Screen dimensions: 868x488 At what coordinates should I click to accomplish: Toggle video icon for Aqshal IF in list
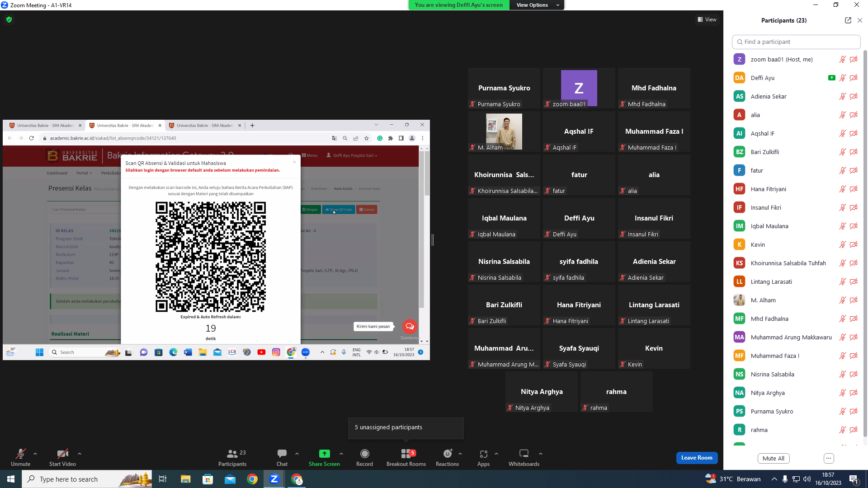coord(854,133)
